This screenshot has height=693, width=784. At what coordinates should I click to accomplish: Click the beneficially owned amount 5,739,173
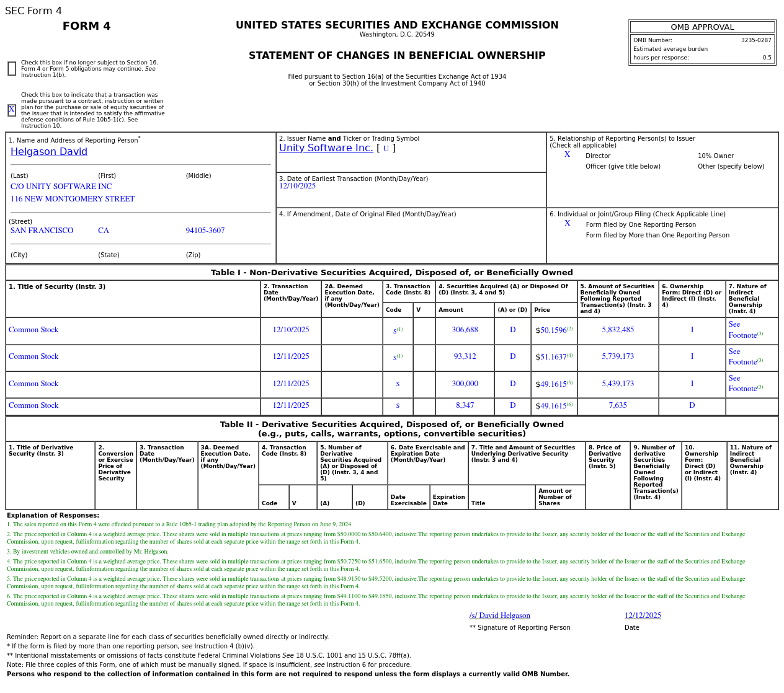click(x=618, y=356)
